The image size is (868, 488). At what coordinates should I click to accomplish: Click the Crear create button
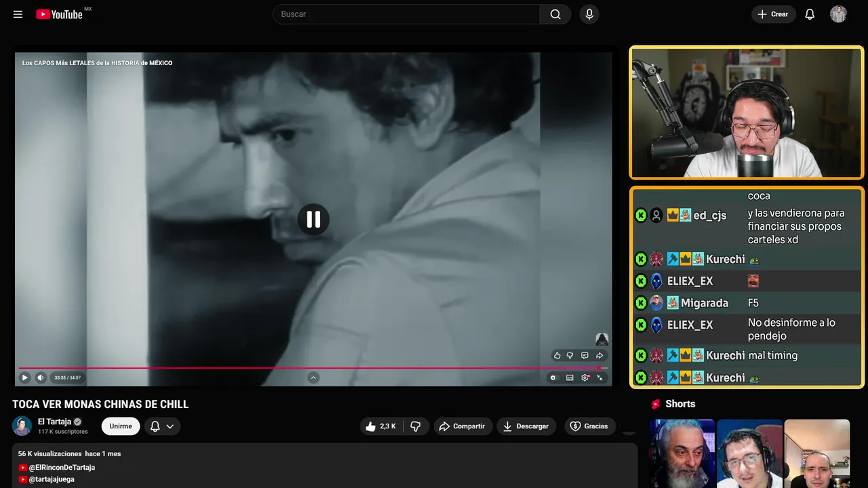click(773, 14)
